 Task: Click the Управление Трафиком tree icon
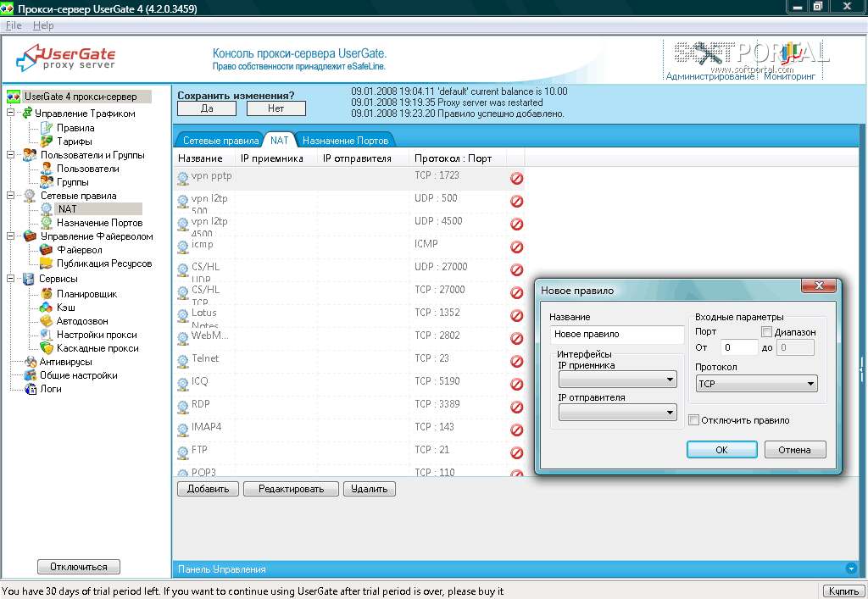tap(27, 113)
